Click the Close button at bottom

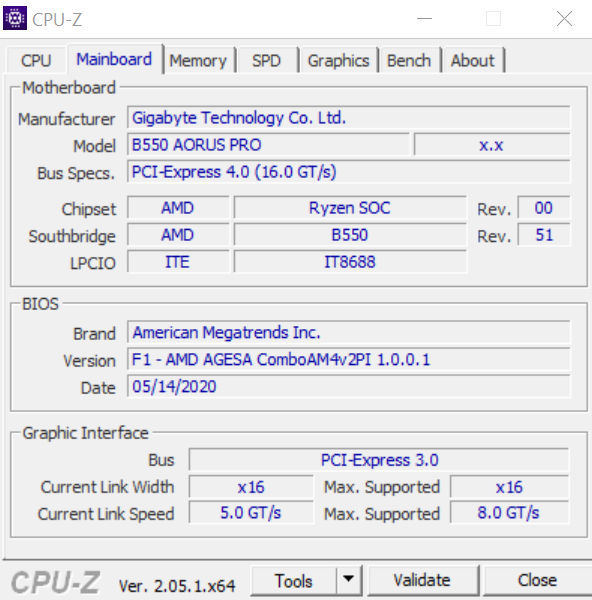(537, 580)
